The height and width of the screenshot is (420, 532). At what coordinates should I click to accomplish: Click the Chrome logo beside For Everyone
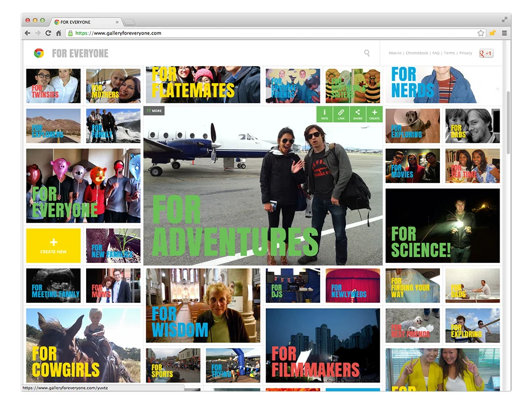coord(39,53)
